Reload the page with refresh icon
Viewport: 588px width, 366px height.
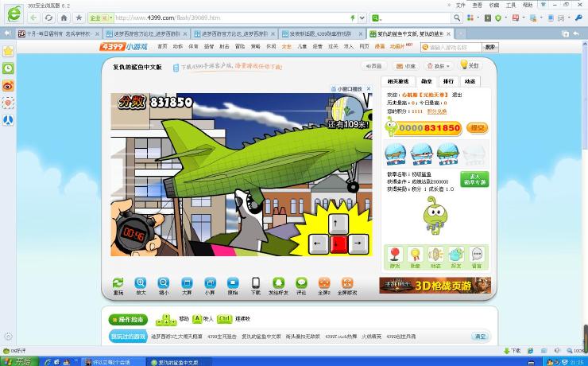click(48, 18)
